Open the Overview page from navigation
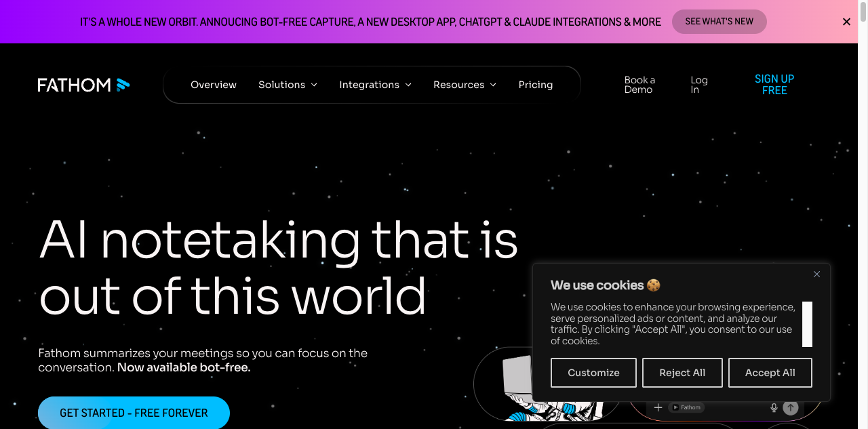 point(214,85)
